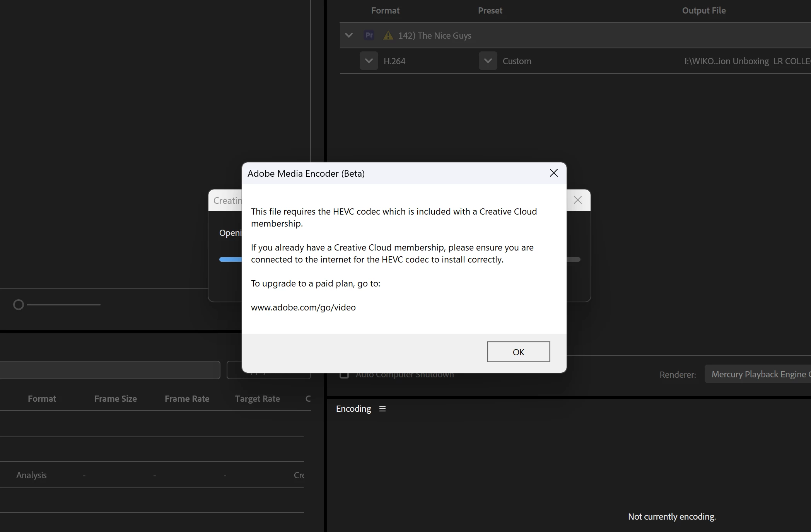Viewport: 811px width, 532px height.
Task: Toggle Auto Computer Shutdown checkbox
Action: tap(344, 375)
